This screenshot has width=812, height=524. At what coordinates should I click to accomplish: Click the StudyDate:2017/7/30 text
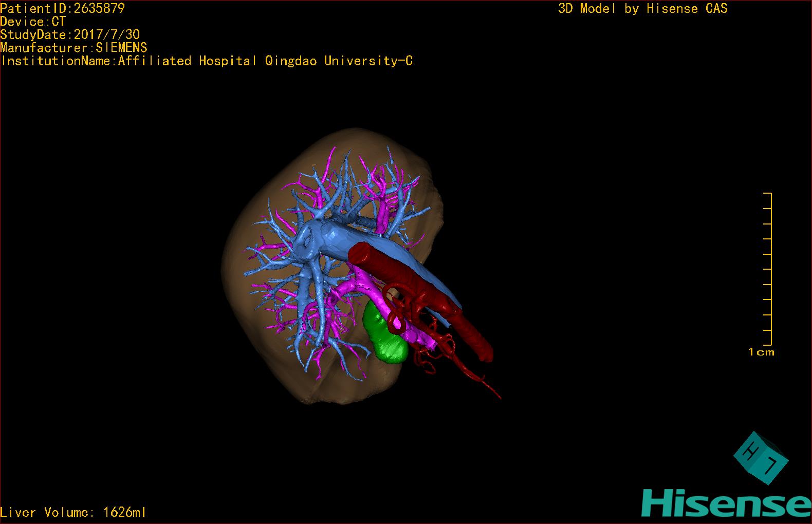[x=70, y=34]
